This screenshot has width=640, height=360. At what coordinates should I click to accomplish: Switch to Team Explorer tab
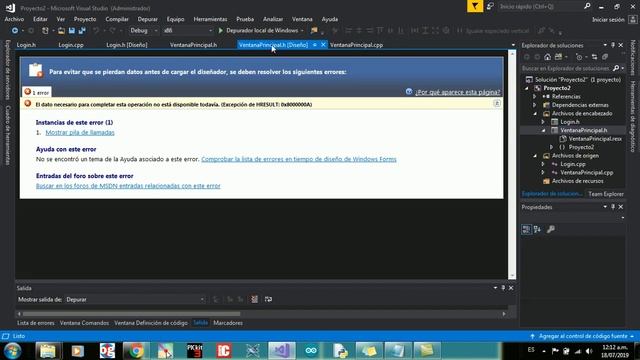tap(606, 194)
